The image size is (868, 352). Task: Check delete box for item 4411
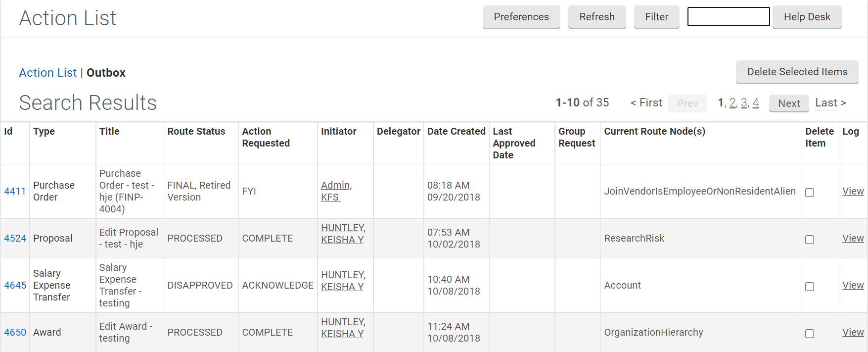pos(810,193)
